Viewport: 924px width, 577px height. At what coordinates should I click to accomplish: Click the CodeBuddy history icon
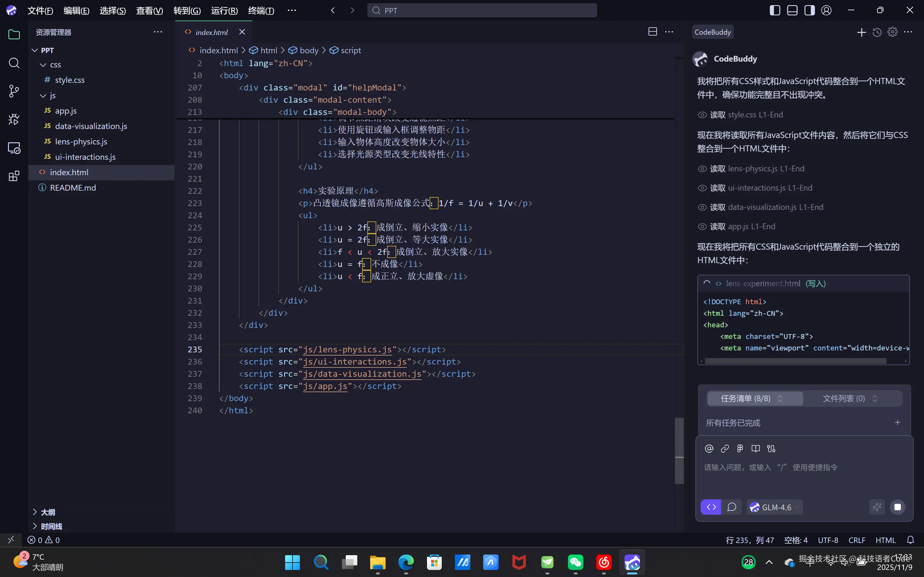point(877,32)
